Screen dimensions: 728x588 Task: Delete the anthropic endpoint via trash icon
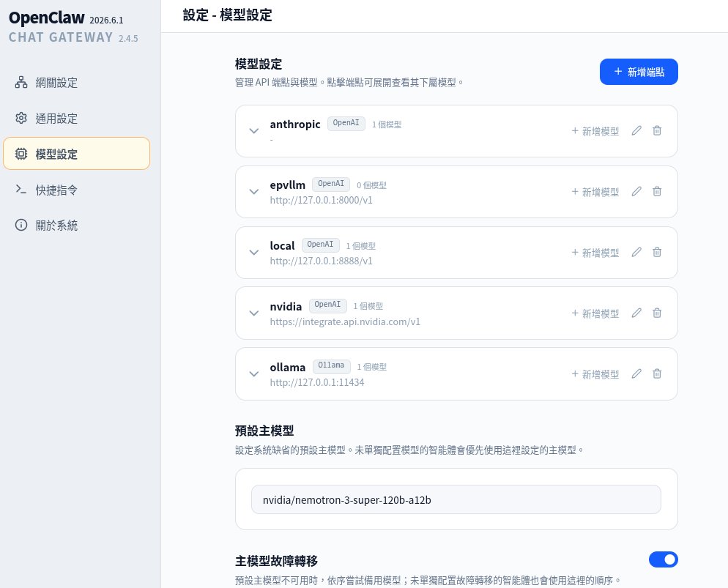click(657, 131)
